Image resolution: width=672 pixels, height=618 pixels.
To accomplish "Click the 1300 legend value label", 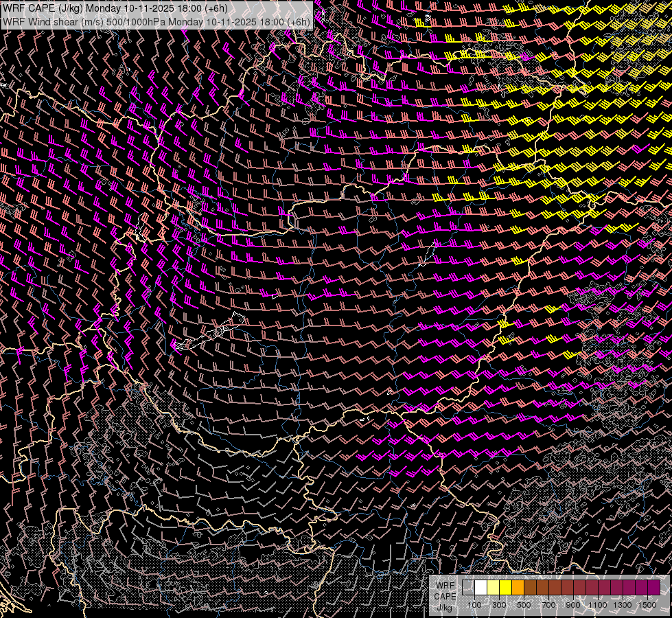I will point(623,605).
